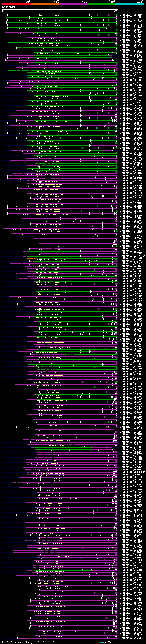This screenshot has height=644, width=146.
Task: Open UniRef100_Q39864 hit
Action: [131, 53]
